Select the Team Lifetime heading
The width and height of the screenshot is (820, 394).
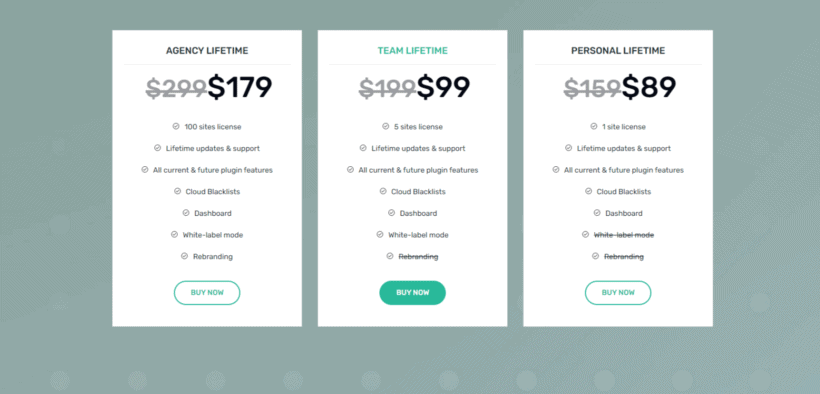pyautogui.click(x=413, y=51)
